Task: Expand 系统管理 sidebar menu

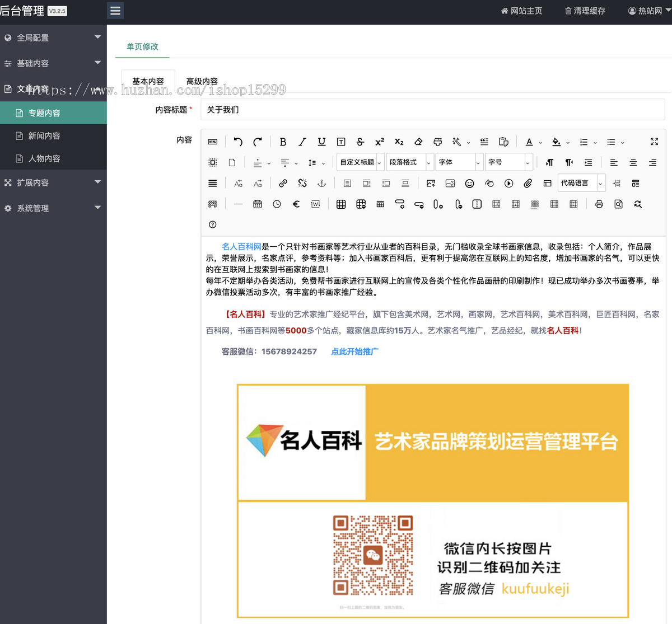Action: tap(53, 208)
